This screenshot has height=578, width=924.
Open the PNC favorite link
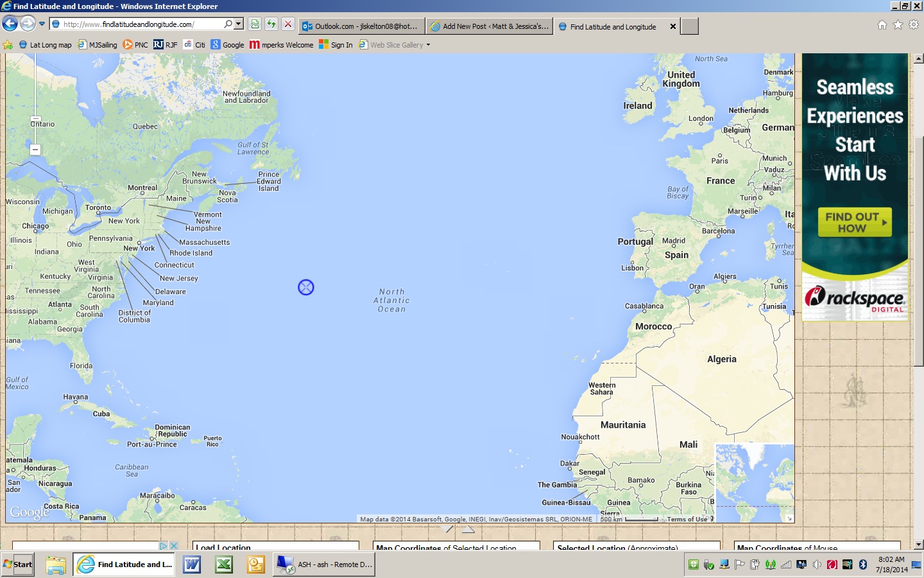tap(135, 45)
